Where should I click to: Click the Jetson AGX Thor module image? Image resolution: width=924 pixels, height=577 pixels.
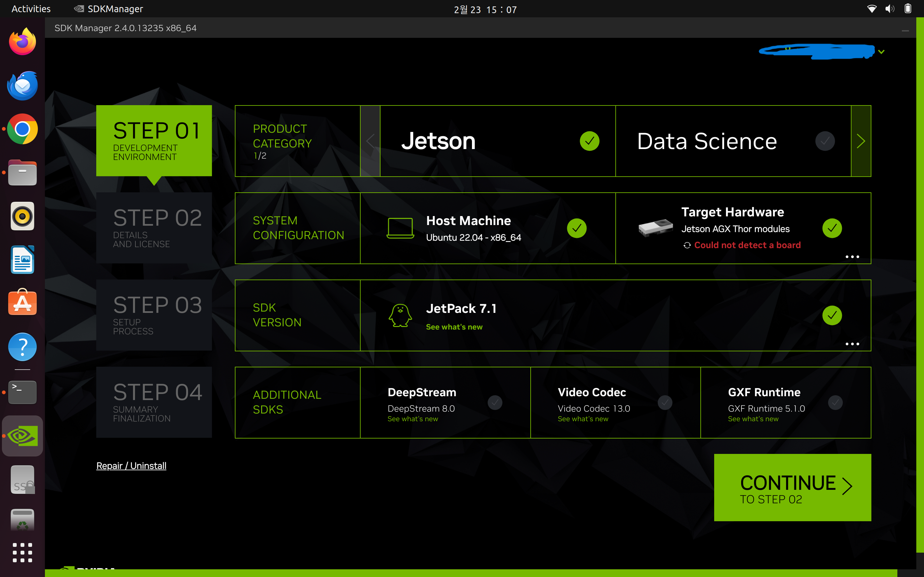tap(655, 228)
